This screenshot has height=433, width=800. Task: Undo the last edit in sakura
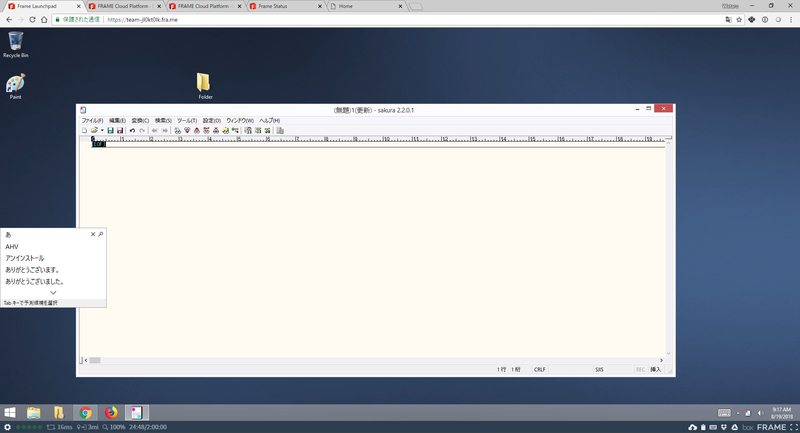[x=132, y=131]
